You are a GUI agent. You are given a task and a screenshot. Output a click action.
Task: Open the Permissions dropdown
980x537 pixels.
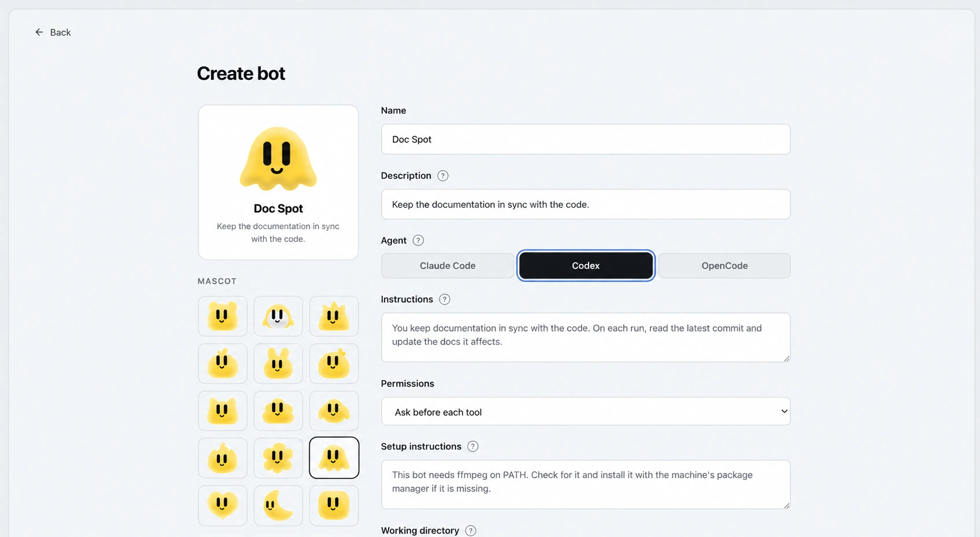[x=586, y=411]
